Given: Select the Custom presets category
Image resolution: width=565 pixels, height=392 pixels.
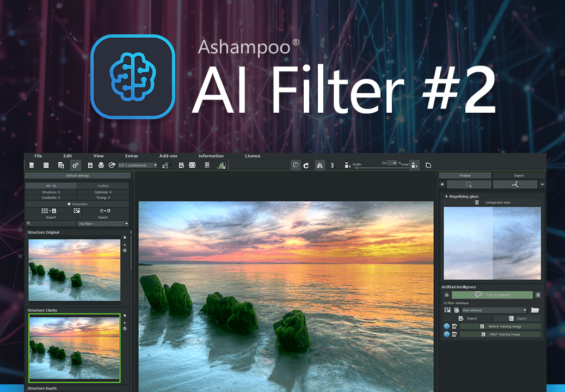Looking at the screenshot, I should pos(103,186).
